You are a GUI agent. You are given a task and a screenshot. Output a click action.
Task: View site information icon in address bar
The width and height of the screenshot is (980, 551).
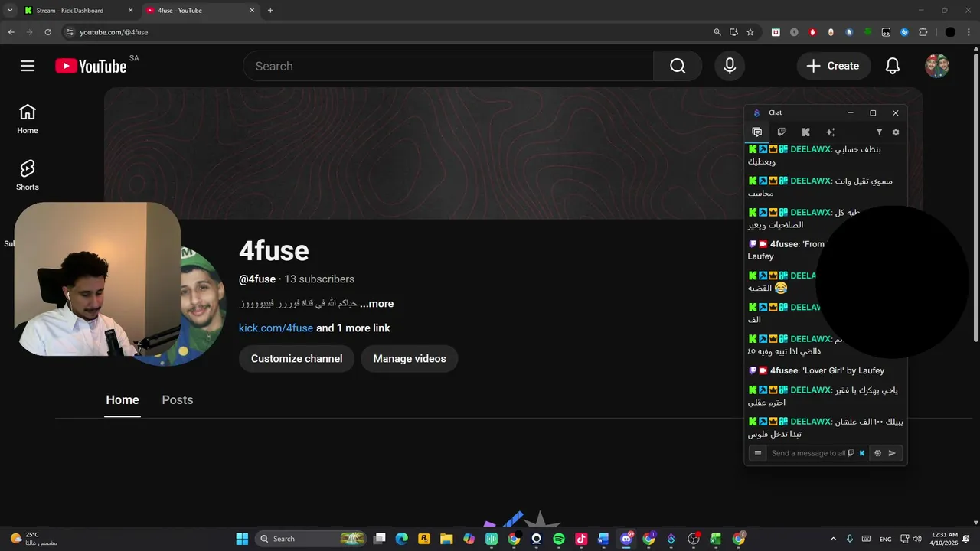pyautogui.click(x=70, y=32)
